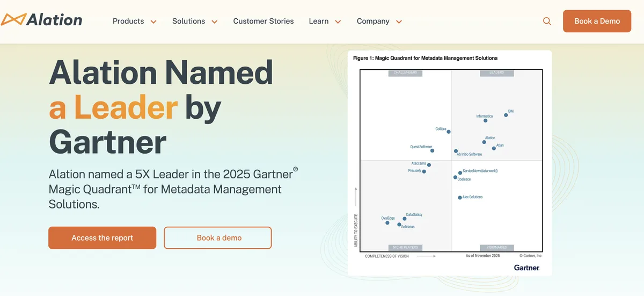Click the NICHE PLAYERS quadrant label
The width and height of the screenshot is (644, 296).
[405, 248]
